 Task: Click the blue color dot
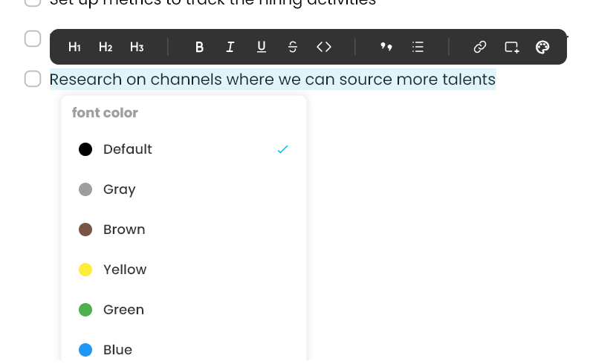(85, 350)
